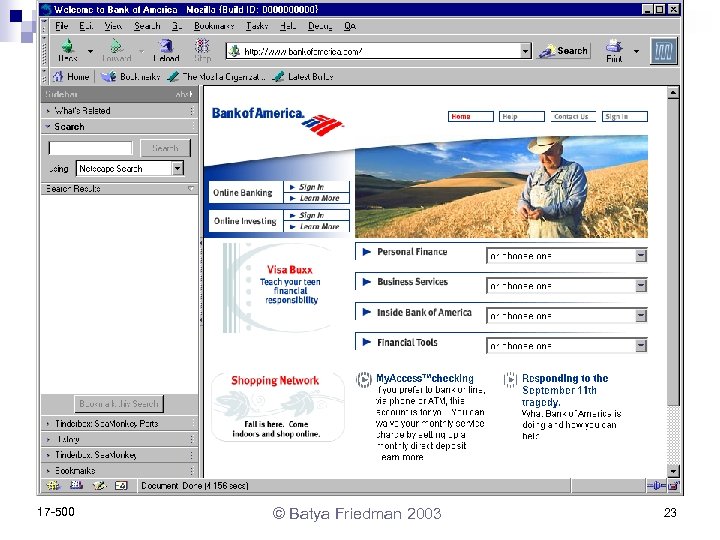The width and height of the screenshot is (720, 540).
Task: Click the Home tab on the bank page
Action: coord(471,117)
